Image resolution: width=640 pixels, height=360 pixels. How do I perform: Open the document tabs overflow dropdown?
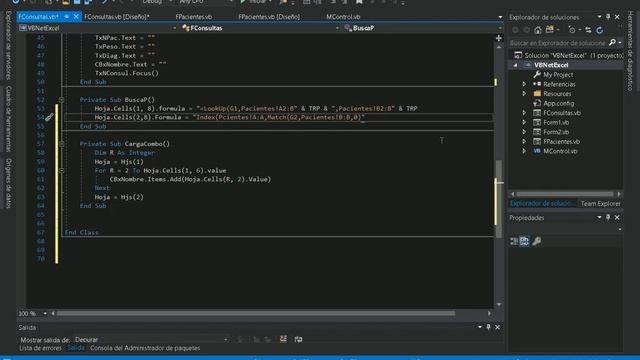(500, 17)
